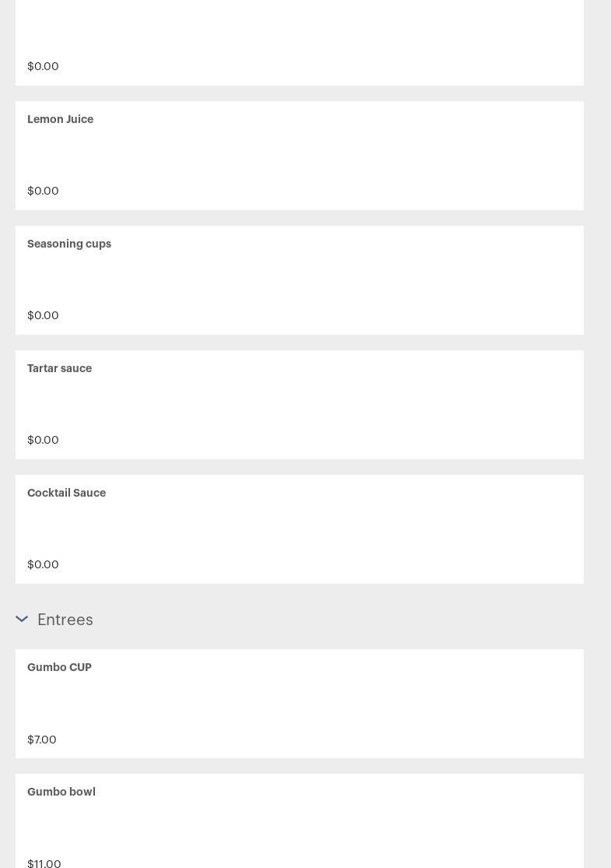Open the Gumbo CUP item title
The width and height of the screenshot is (611, 868).
coord(59,667)
